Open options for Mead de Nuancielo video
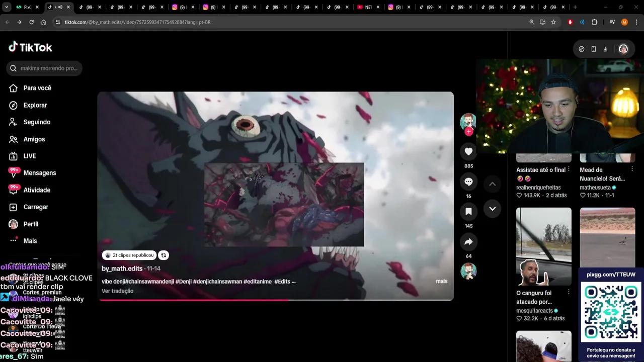Viewport: 644px width, 362px height. tap(632, 169)
